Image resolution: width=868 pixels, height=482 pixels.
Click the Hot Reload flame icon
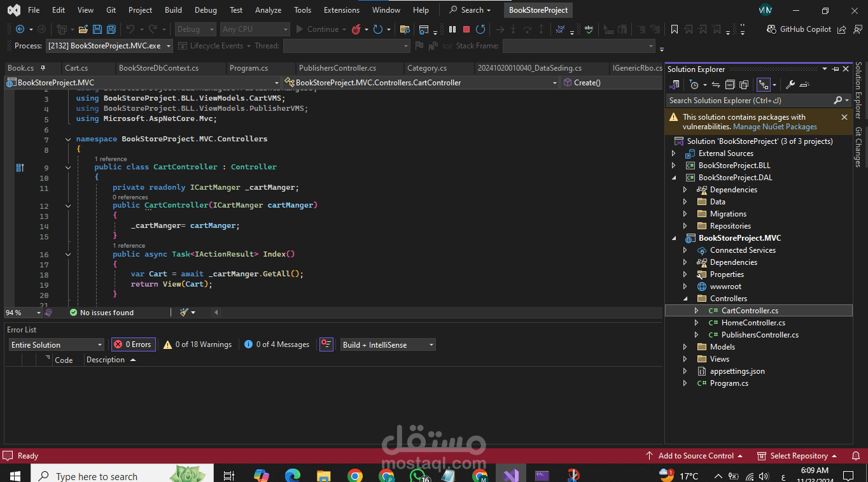point(356,29)
